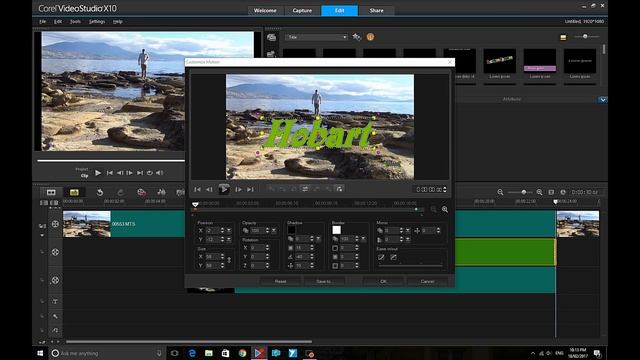
Task: Click Reset in Customize Motion dialog
Action: [x=280, y=281]
